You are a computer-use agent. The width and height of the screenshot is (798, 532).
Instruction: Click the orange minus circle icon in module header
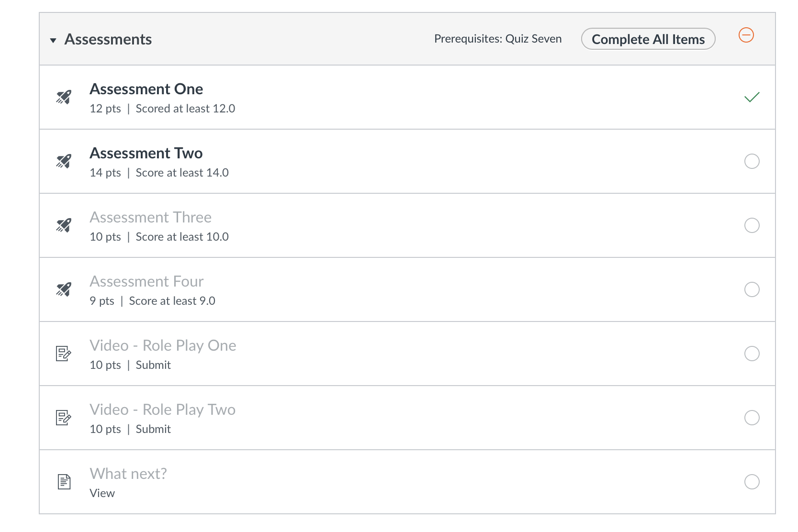click(746, 35)
